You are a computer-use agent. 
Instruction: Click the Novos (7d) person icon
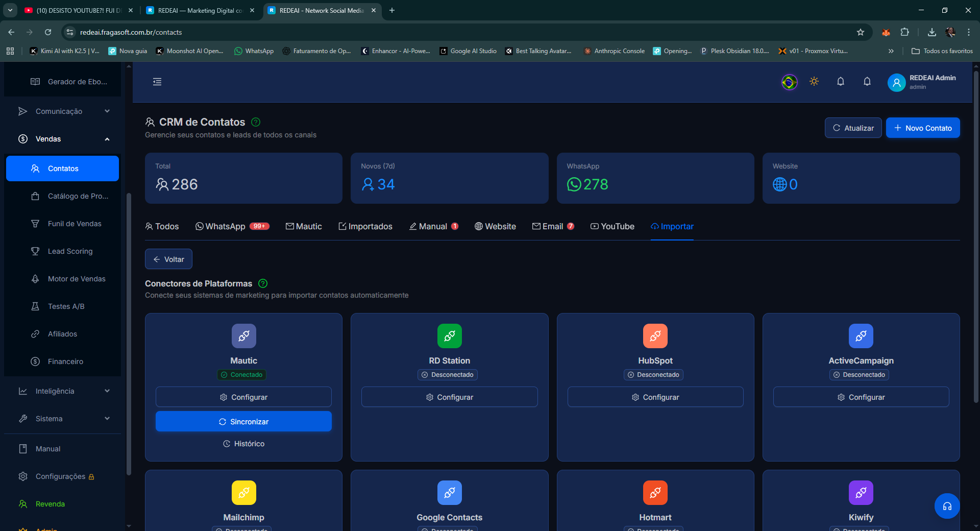point(368,184)
